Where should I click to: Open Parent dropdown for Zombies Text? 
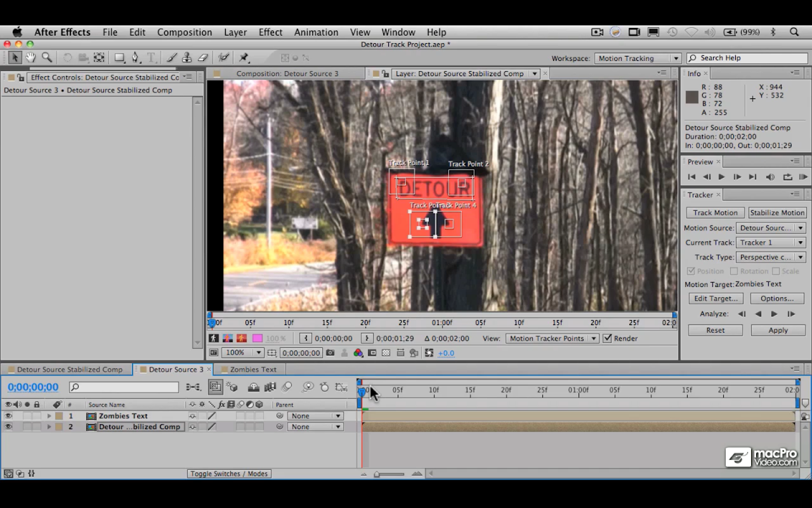[315, 416]
